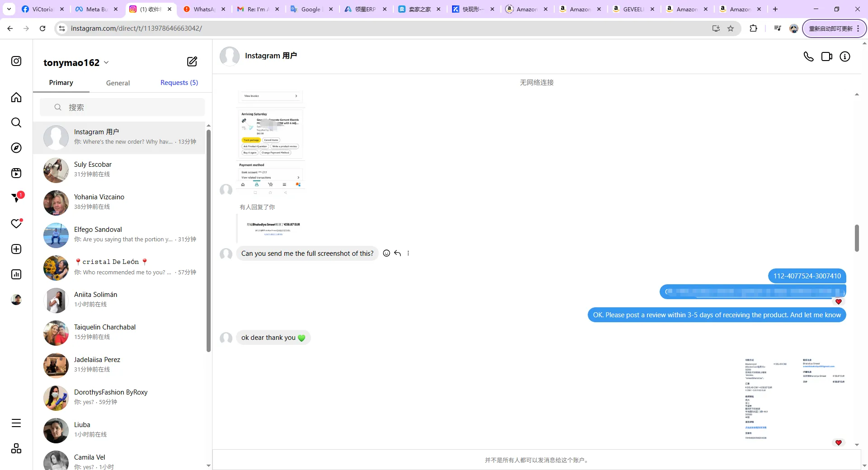868x470 pixels.
Task: Open Suly Escobar conversation
Action: coord(119,170)
